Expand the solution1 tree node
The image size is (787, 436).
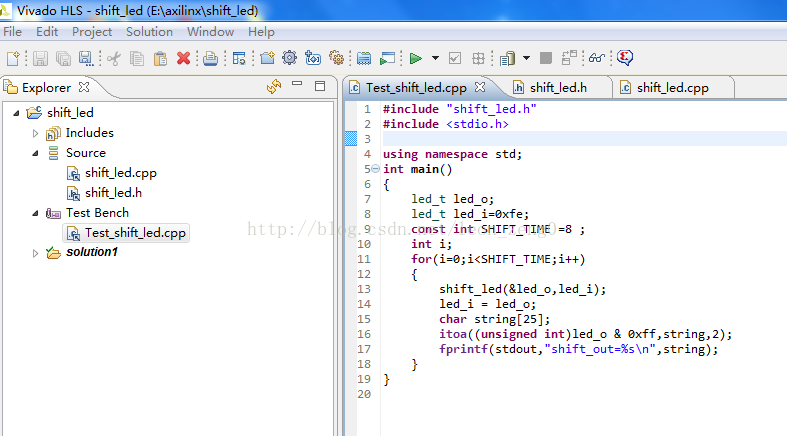click(35, 253)
